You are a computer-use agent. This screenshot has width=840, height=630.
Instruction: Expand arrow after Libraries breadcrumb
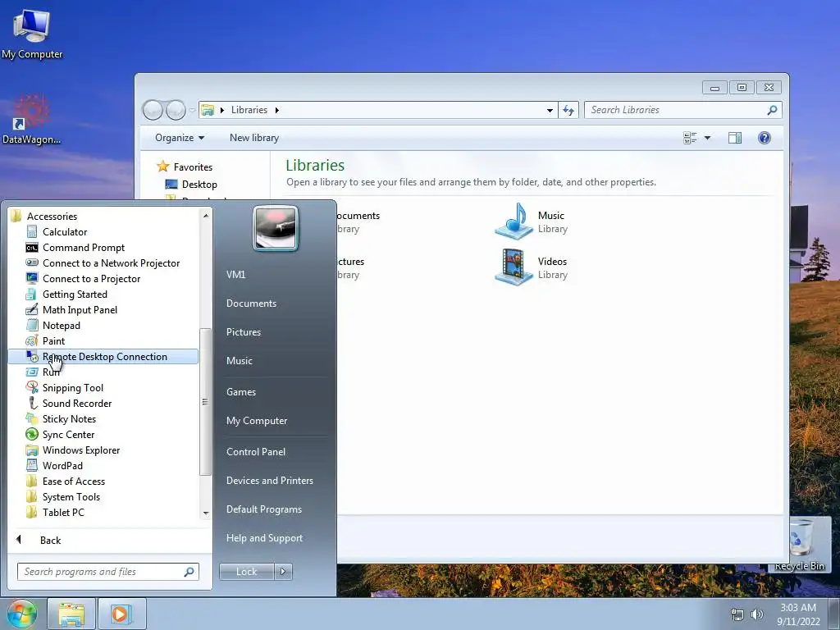[x=277, y=111]
